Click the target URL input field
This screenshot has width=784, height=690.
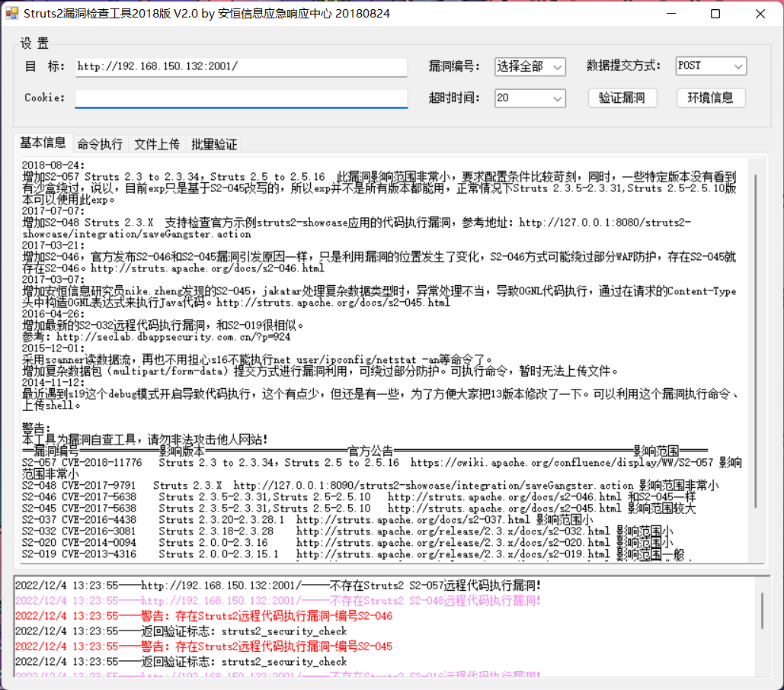coord(241,66)
